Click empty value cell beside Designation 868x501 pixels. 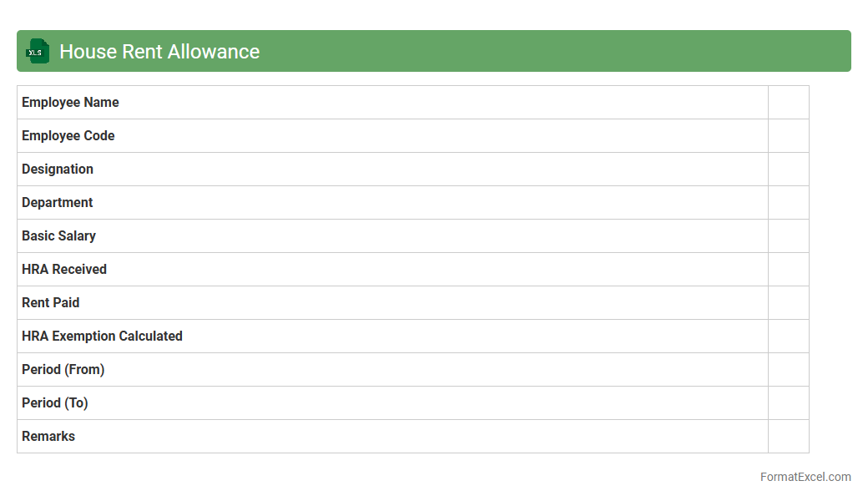tap(788, 169)
